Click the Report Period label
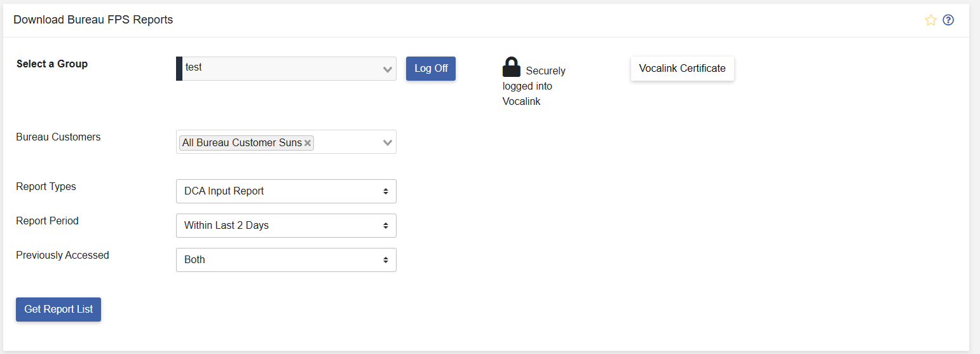 pos(47,221)
